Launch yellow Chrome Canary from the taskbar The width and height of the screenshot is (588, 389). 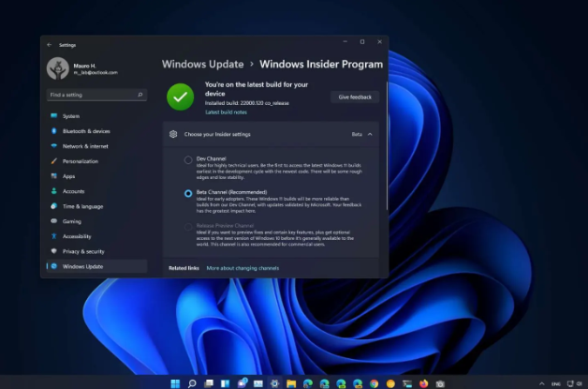pyautogui.click(x=390, y=383)
